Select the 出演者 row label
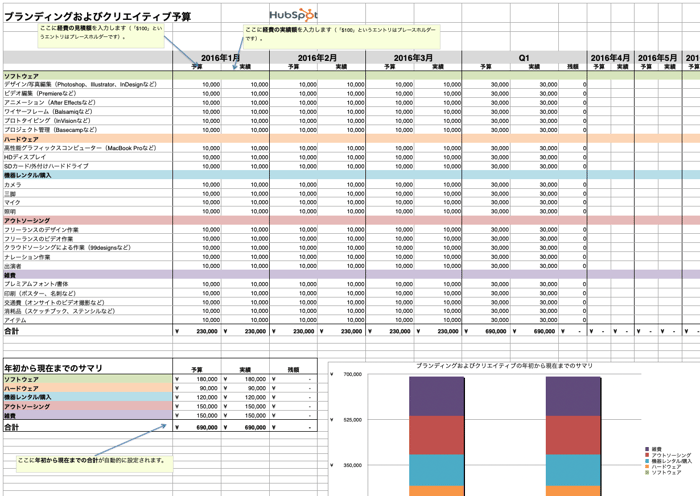This screenshot has height=496, width=700. [x=12, y=266]
